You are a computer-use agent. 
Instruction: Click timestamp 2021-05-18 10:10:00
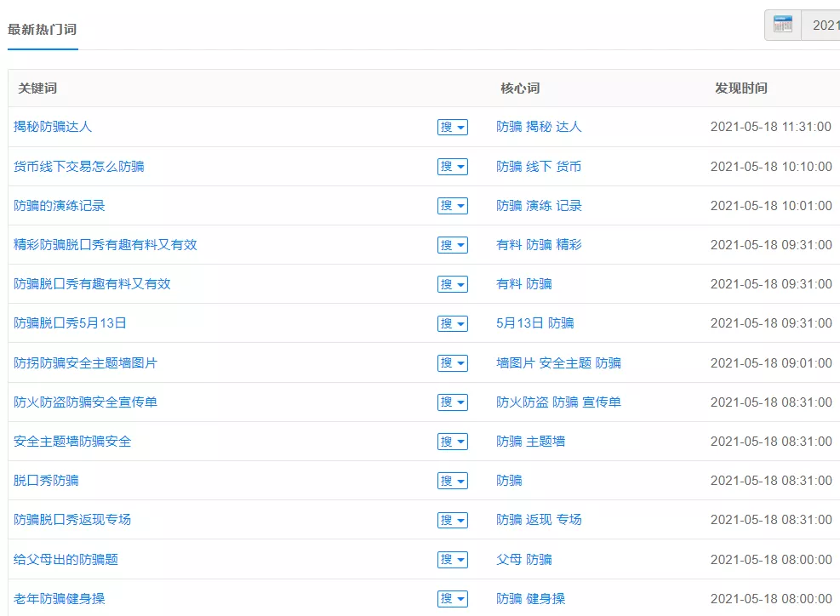(x=771, y=167)
